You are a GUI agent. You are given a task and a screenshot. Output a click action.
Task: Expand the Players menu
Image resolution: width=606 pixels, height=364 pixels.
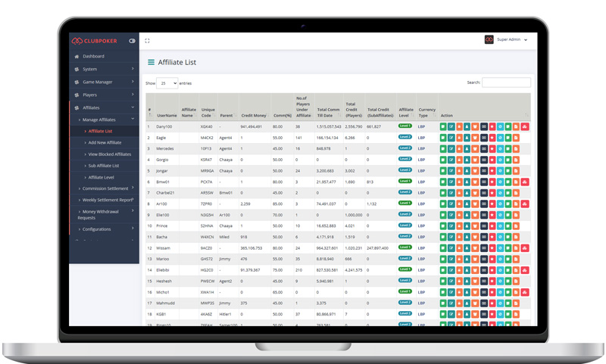(x=104, y=95)
